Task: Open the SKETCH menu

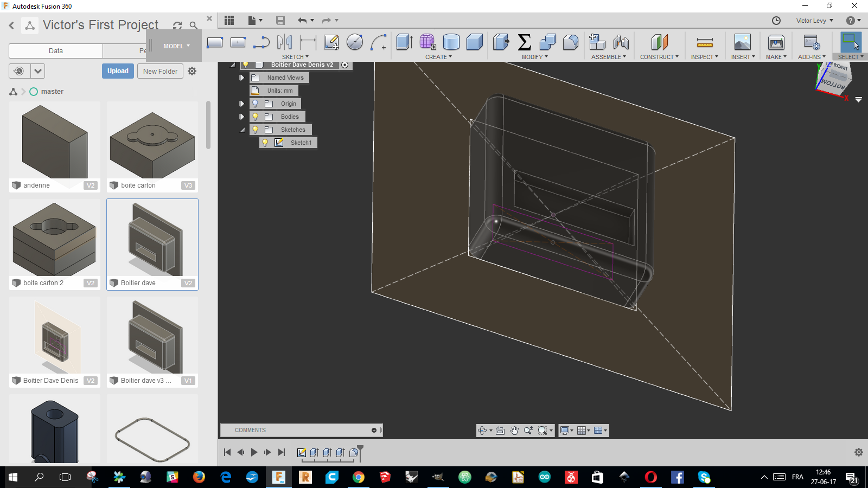Action: (295, 57)
